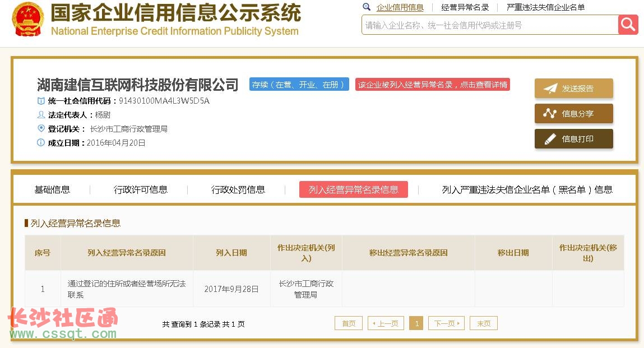644x348 pixels.
Task: Click the reason cell 通过登记的住所或者经营场所无法联系
Action: tap(127, 289)
